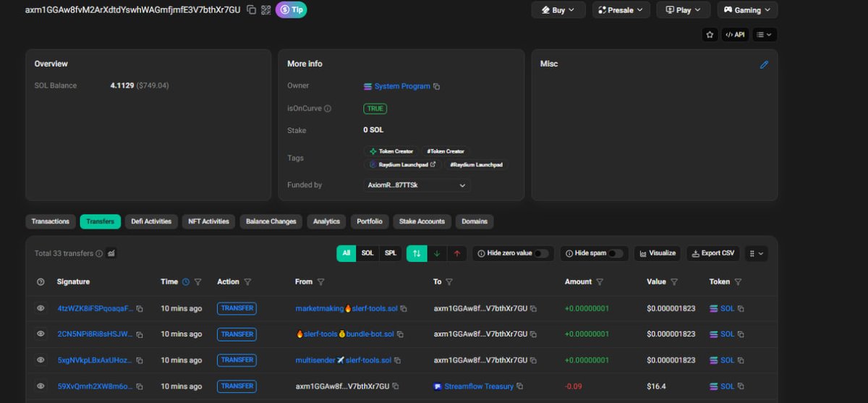
Task: Export the transfers as CSV
Action: [713, 253]
